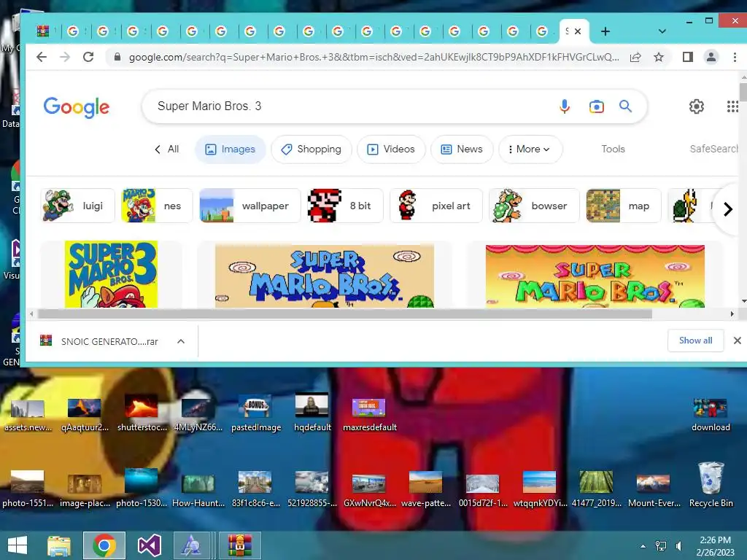Screen dimensions: 747x560
Task: Click the Chrome taskbar icon
Action: pos(104,545)
